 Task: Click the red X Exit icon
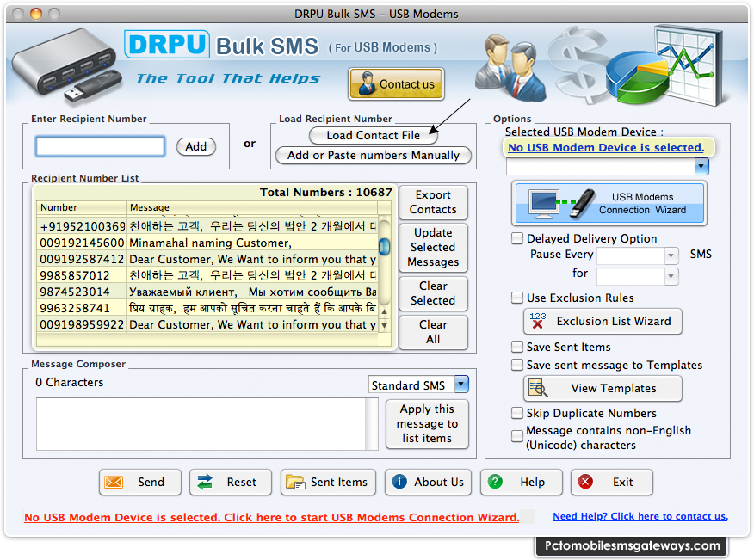click(x=585, y=482)
